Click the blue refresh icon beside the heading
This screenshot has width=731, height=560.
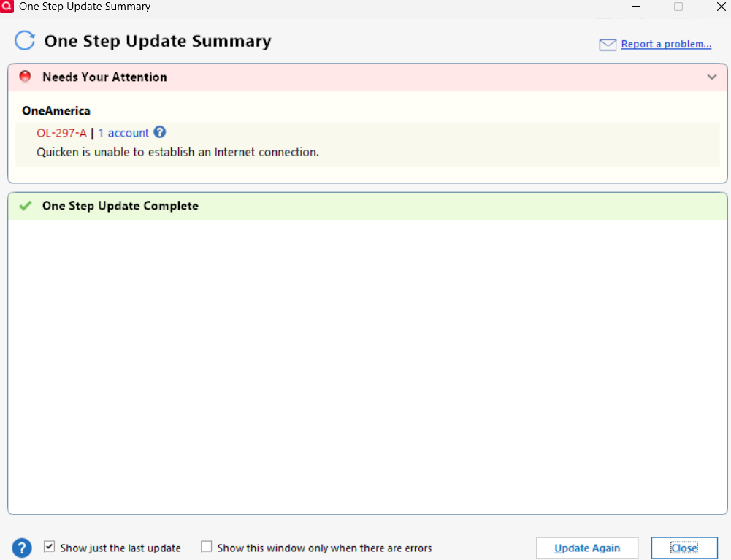(x=25, y=41)
